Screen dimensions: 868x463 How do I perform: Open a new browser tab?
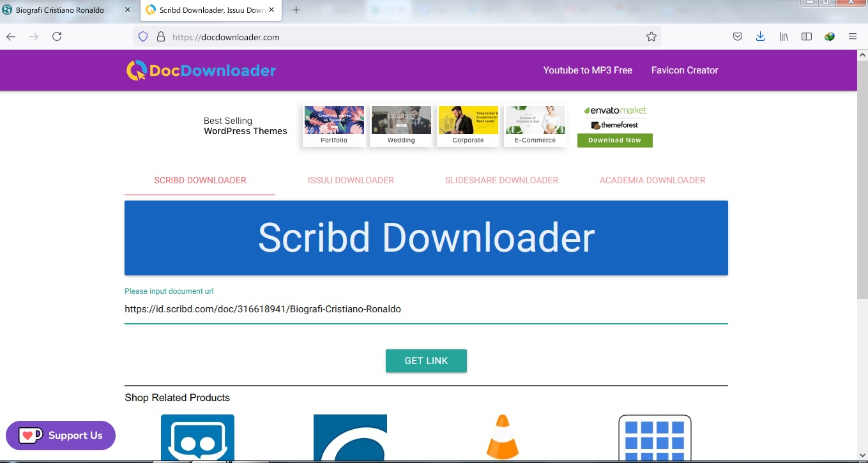(x=296, y=10)
